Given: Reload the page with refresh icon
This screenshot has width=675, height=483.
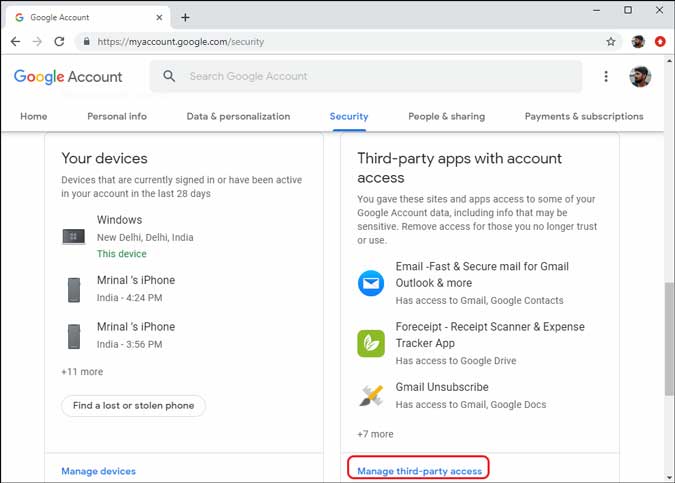Looking at the screenshot, I should (x=59, y=42).
